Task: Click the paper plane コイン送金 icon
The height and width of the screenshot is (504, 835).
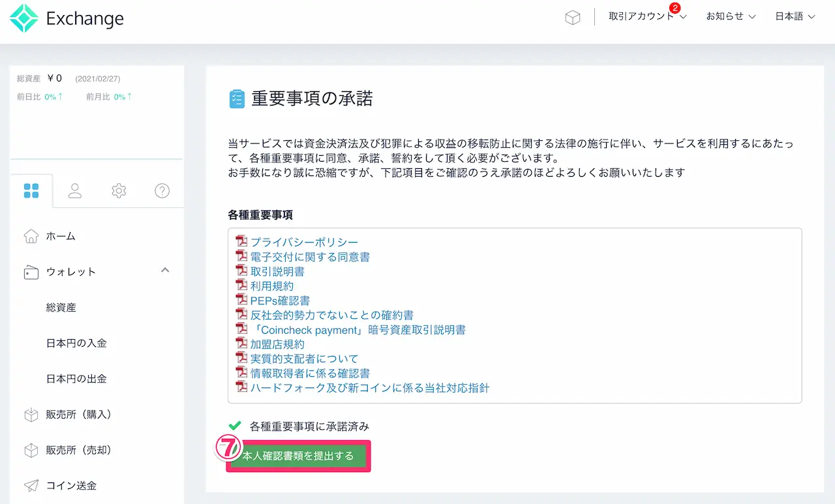Action: pyautogui.click(x=31, y=486)
